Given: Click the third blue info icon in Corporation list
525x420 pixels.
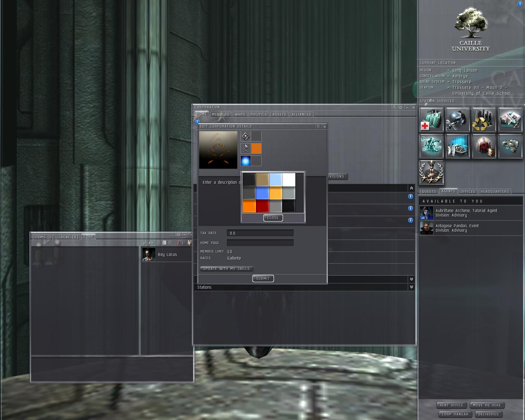Looking at the screenshot, I should [410, 220].
